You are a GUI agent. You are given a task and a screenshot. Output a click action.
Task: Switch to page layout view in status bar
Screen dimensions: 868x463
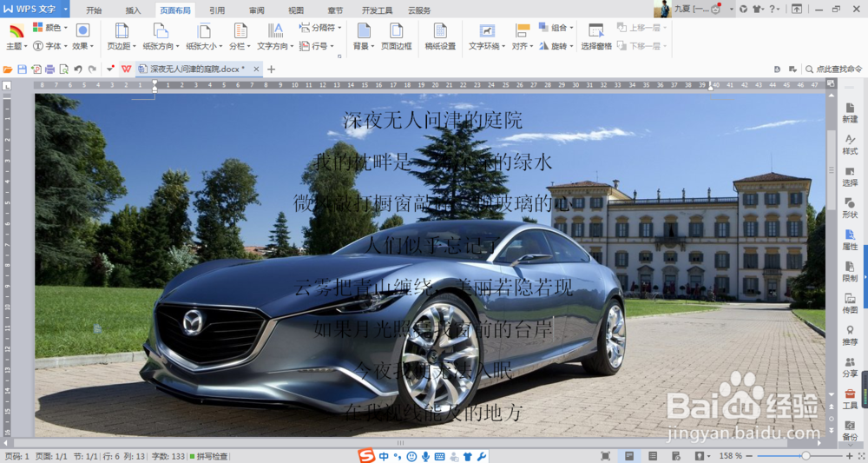click(629, 456)
